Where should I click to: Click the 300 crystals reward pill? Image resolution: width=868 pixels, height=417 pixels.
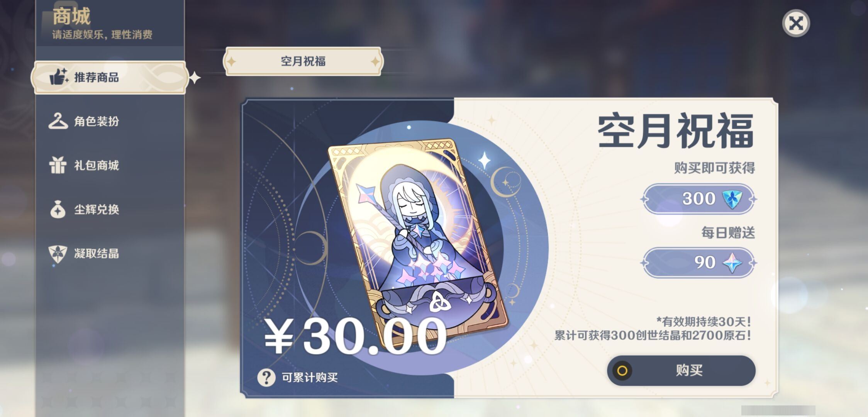click(698, 199)
